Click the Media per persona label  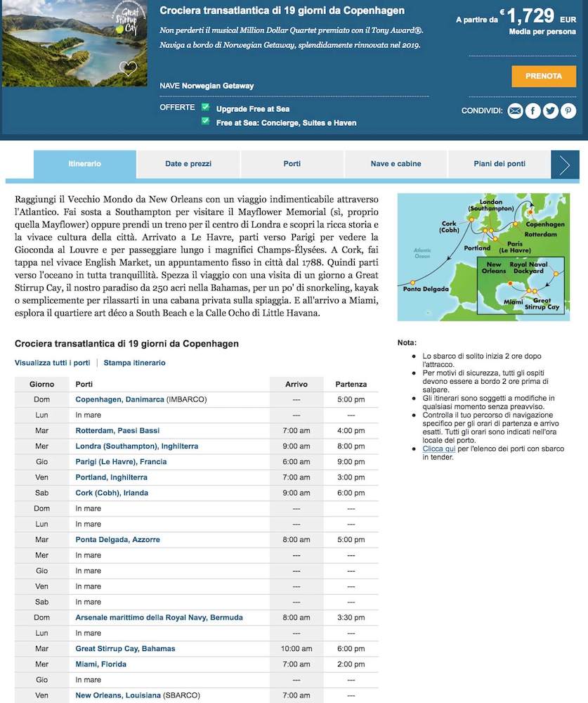[542, 32]
